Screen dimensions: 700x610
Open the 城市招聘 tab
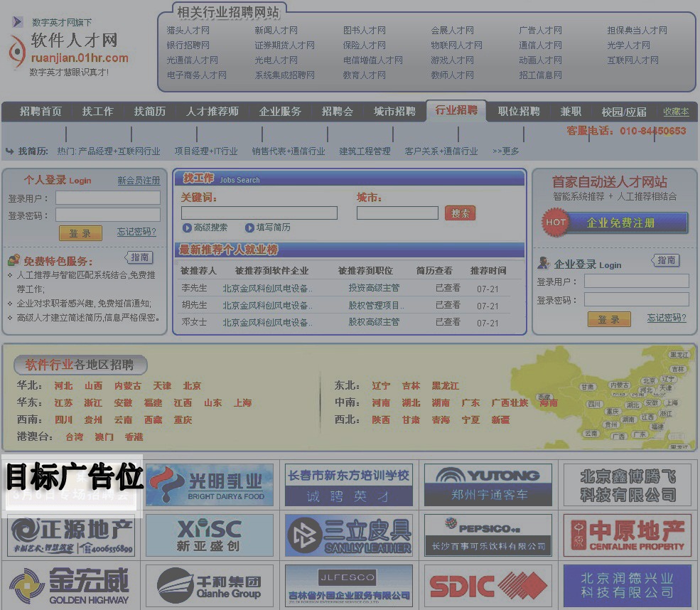pos(394,112)
